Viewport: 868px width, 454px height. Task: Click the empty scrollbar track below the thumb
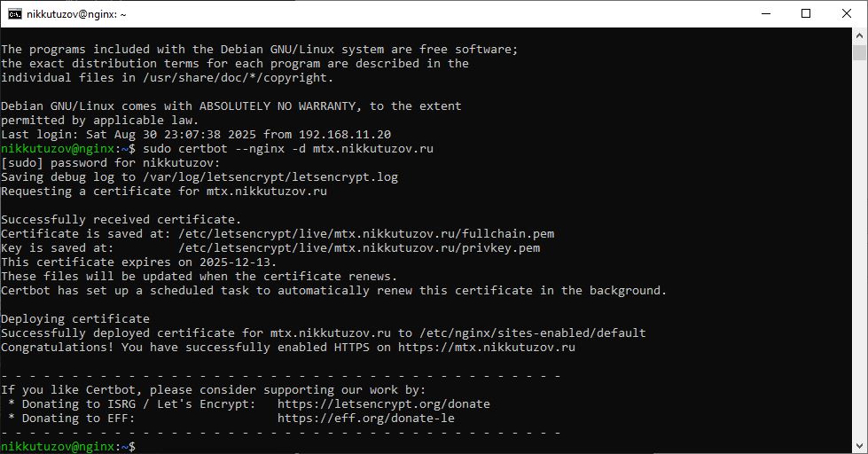point(859,266)
